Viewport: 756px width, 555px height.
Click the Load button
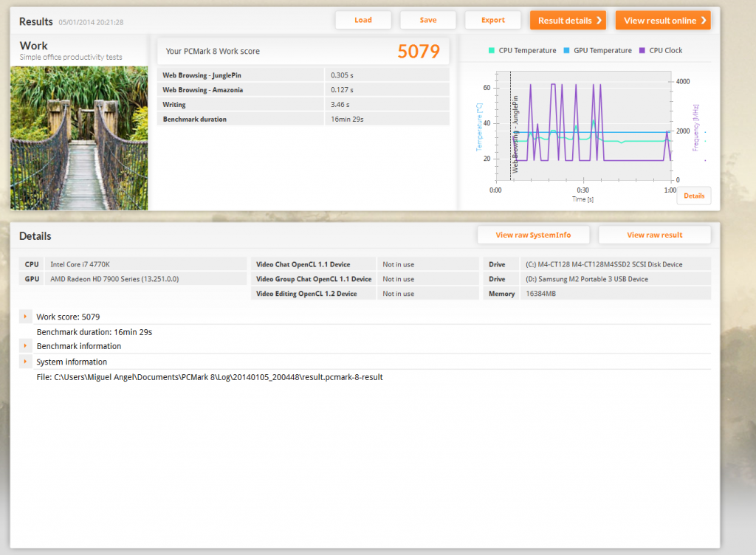tap(363, 20)
